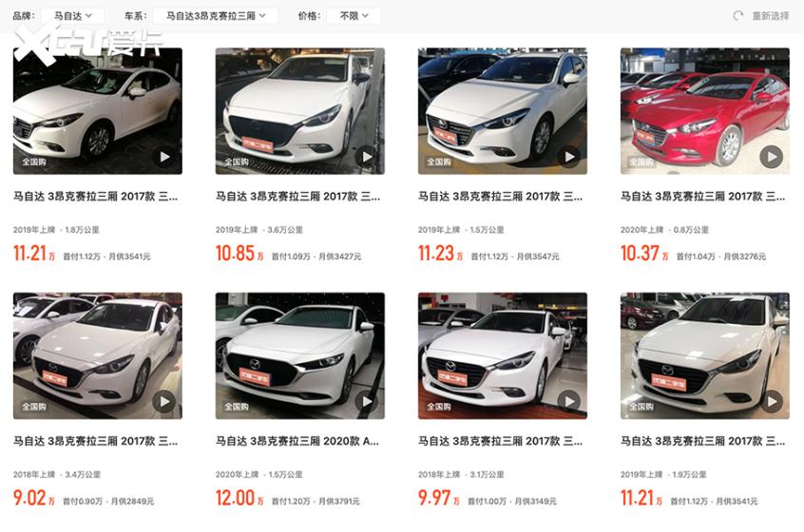Play video on the 11.23万 car listing

(x=568, y=157)
